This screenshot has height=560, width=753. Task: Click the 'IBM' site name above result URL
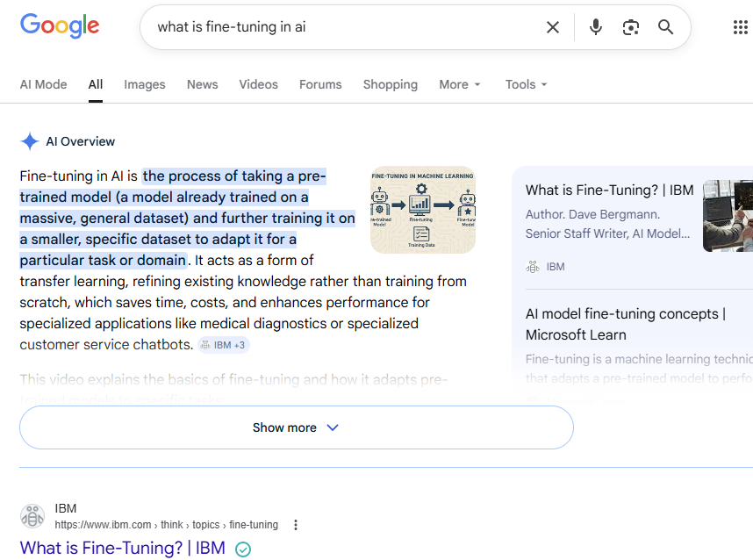click(x=65, y=508)
